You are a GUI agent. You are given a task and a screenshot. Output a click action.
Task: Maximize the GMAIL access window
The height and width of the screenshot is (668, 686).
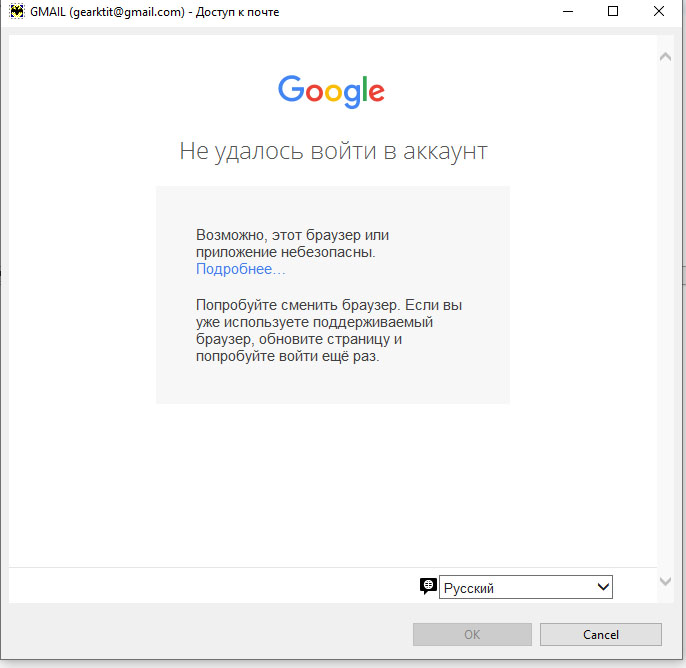coord(613,12)
